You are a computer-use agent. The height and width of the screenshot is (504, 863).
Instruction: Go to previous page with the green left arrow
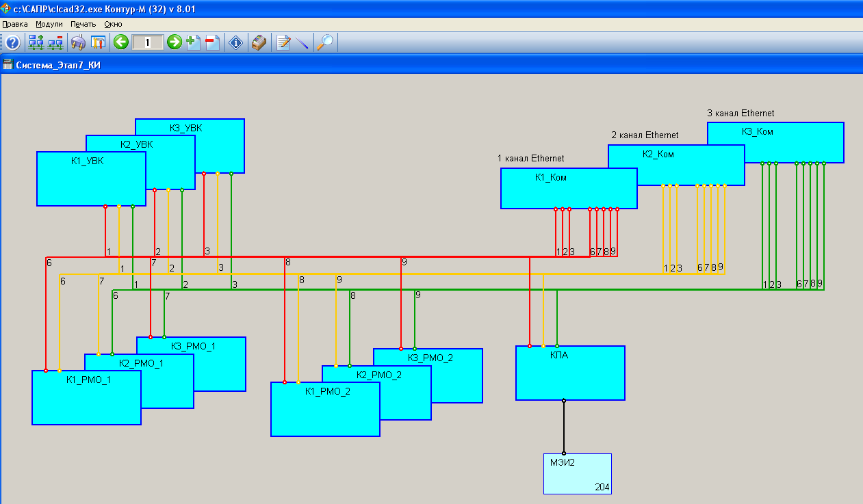[x=121, y=42]
